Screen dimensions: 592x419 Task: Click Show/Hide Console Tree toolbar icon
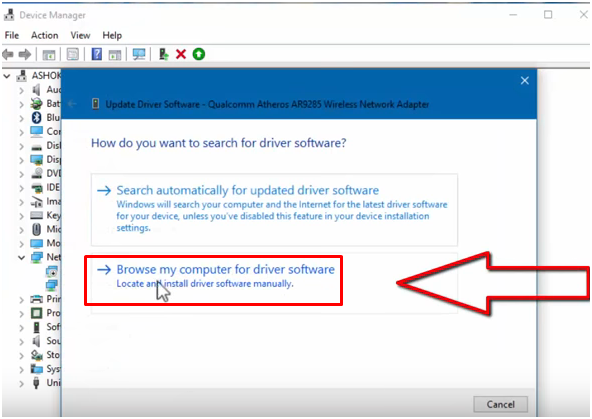click(x=49, y=55)
